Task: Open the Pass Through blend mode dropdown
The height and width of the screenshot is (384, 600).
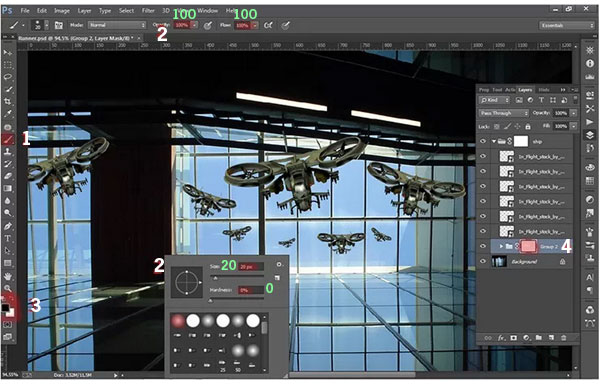Action: tap(504, 113)
